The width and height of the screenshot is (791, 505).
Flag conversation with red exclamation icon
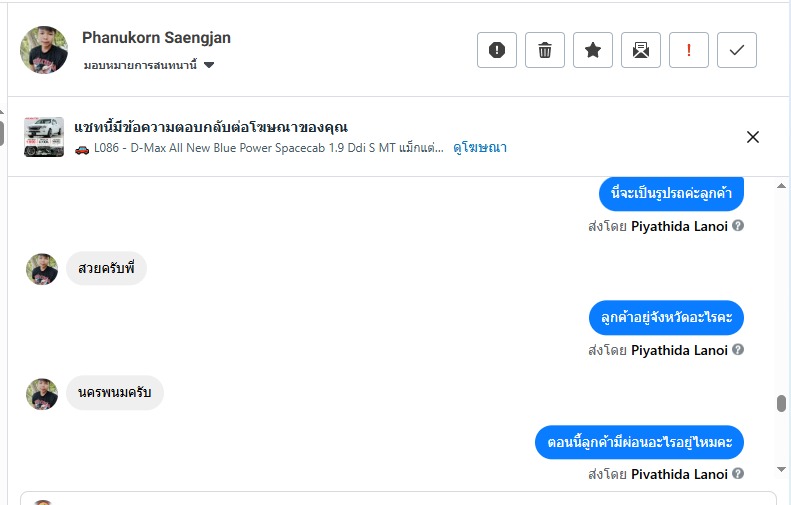click(689, 50)
